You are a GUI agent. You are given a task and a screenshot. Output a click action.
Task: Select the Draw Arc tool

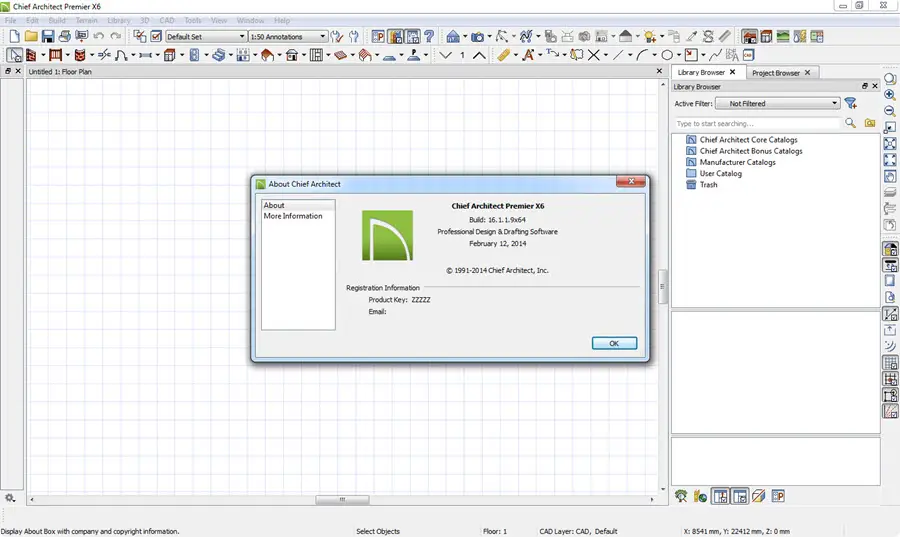coord(642,55)
